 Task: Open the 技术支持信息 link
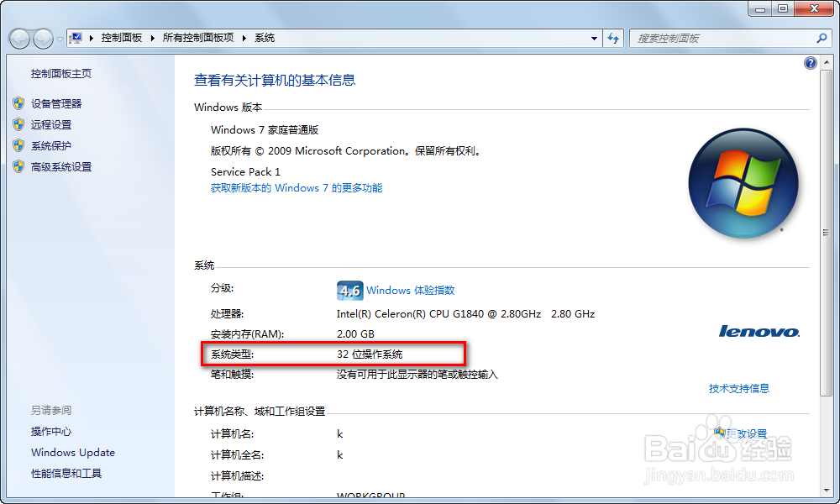pyautogui.click(x=739, y=388)
